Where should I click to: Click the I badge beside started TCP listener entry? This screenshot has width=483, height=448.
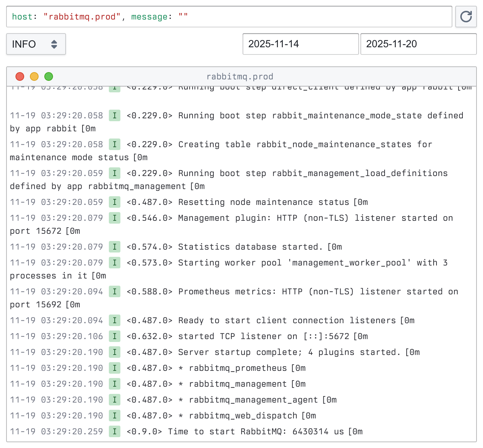pos(114,336)
